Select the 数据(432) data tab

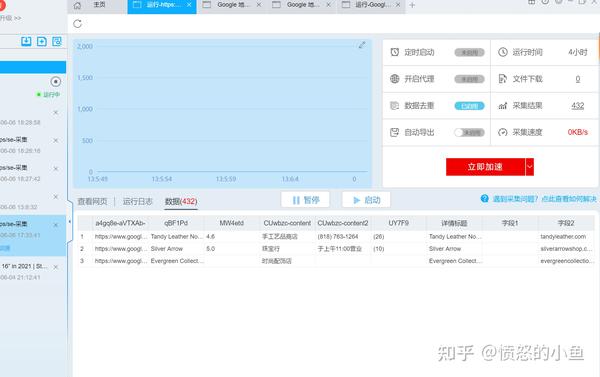[181, 201]
